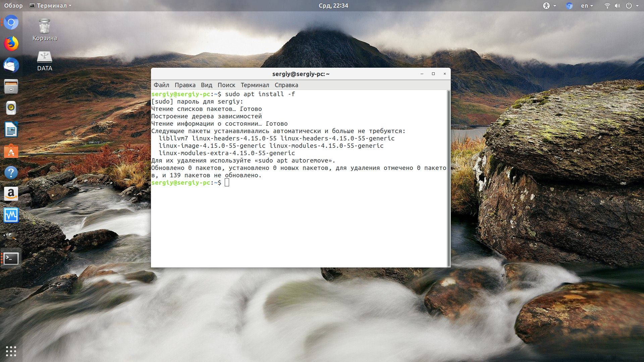
Task: Open Thunderbird mail in the dock
Action: pos(11,65)
